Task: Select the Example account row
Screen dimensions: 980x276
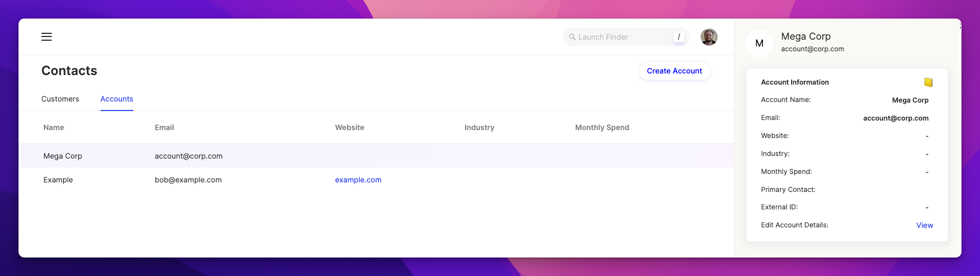Action: coord(377,180)
